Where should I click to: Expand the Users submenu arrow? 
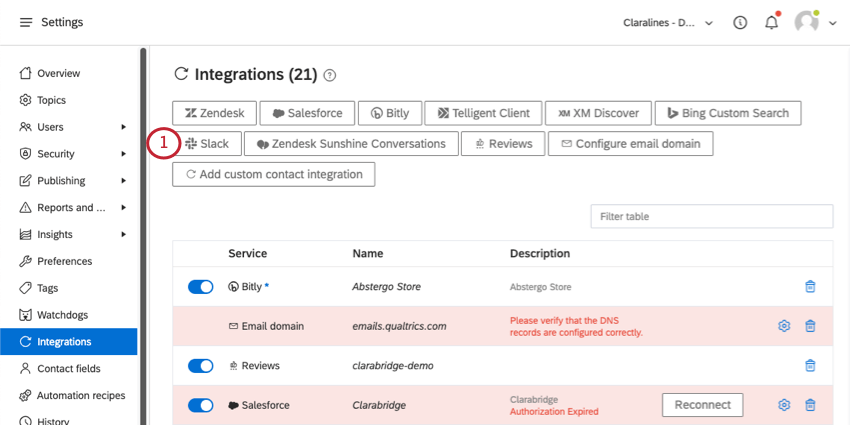click(x=124, y=127)
